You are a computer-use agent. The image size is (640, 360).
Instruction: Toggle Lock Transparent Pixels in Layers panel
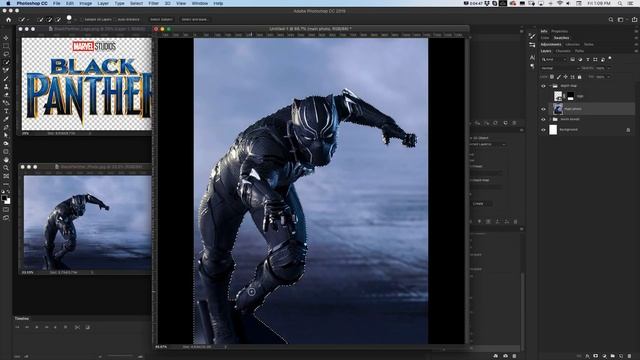[x=552, y=77]
